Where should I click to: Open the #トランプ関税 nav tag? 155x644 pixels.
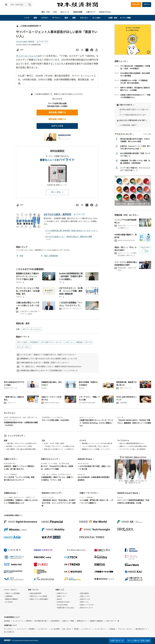point(125,18)
